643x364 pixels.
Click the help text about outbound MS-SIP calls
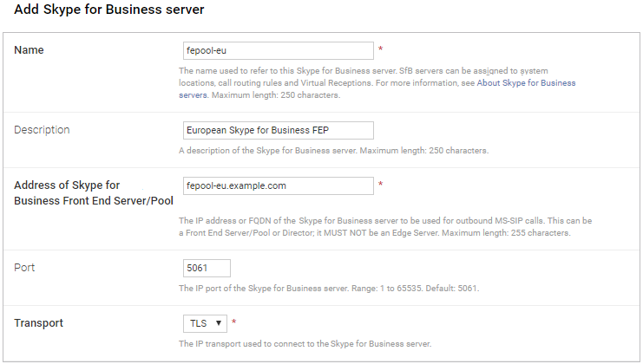point(385,226)
